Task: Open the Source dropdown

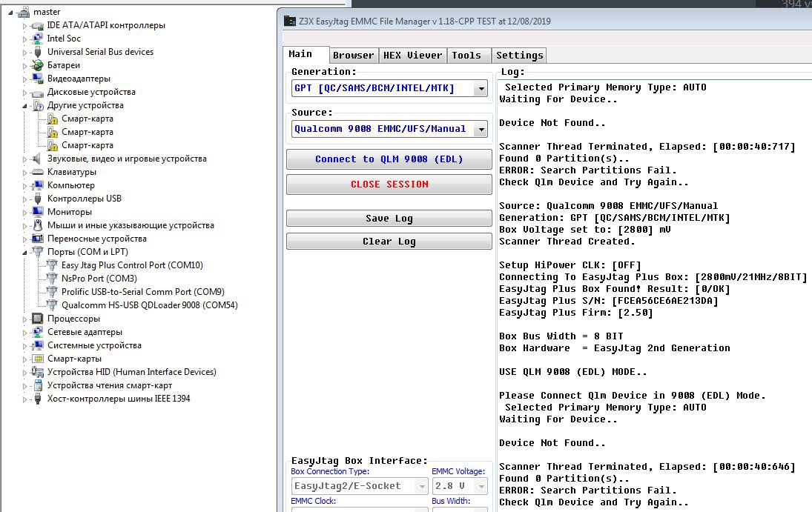Action: (x=481, y=130)
